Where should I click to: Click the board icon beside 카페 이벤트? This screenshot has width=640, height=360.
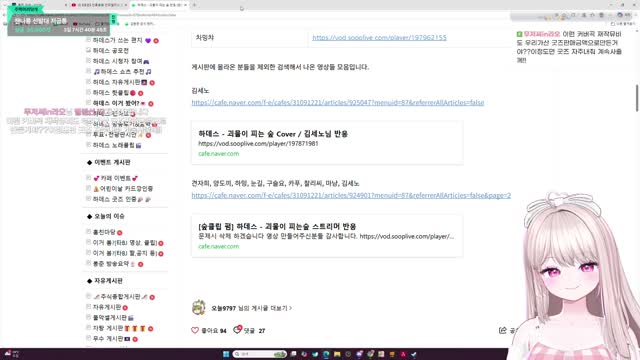(88, 178)
